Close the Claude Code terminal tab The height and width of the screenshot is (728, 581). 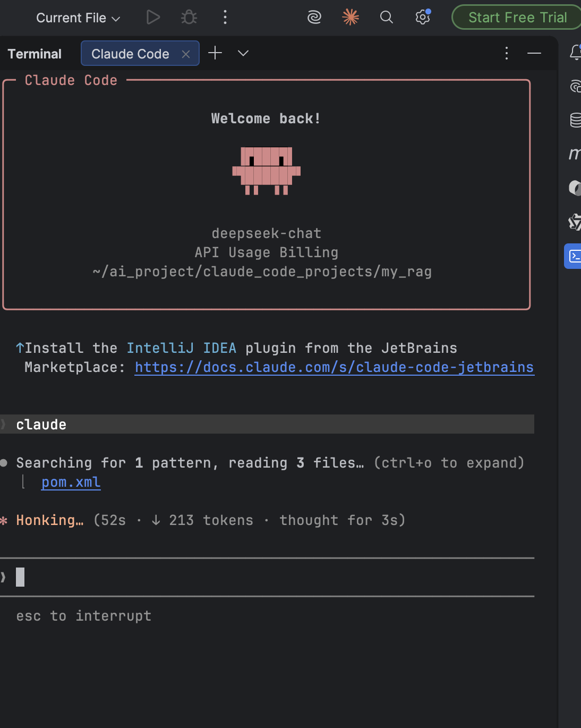click(x=186, y=54)
